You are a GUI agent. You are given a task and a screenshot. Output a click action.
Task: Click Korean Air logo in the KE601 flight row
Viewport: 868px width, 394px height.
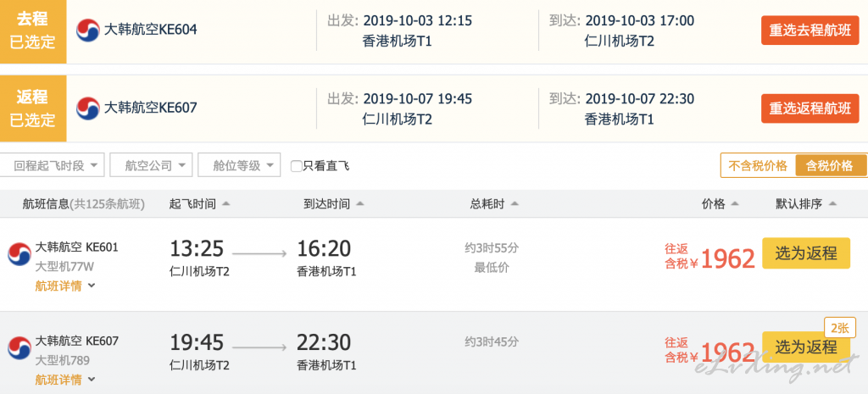(19, 254)
